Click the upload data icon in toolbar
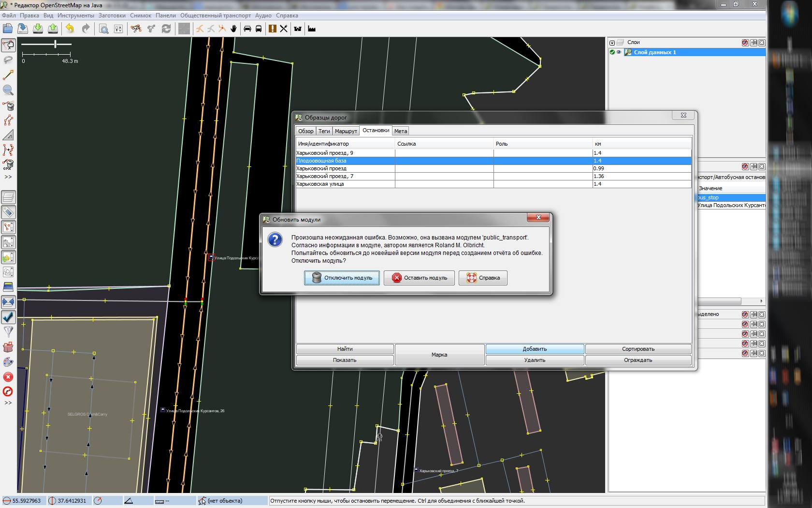The height and width of the screenshot is (508, 812). pyautogui.click(x=53, y=29)
